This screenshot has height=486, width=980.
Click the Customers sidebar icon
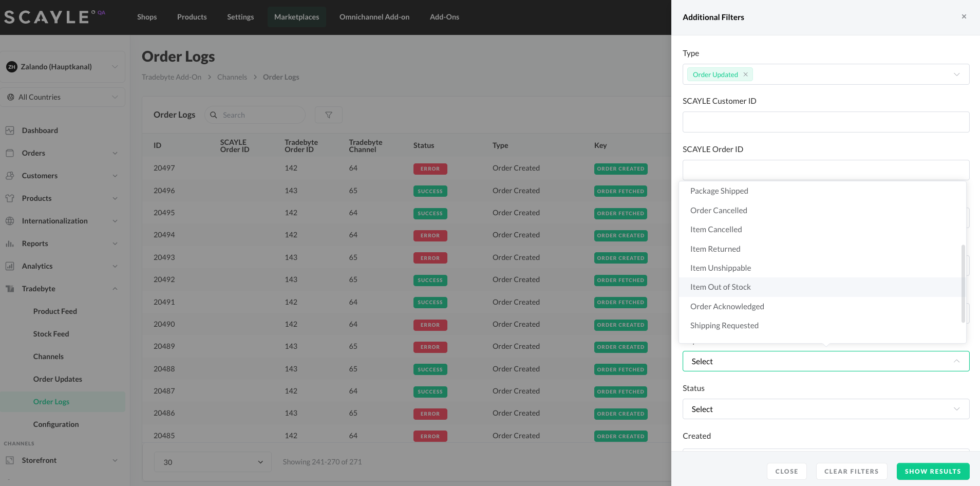[10, 176]
